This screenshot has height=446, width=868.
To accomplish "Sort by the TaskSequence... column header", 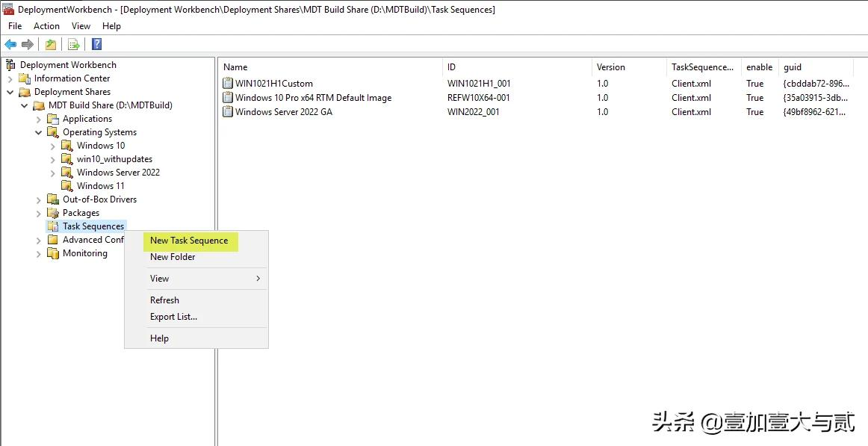I will [x=704, y=67].
